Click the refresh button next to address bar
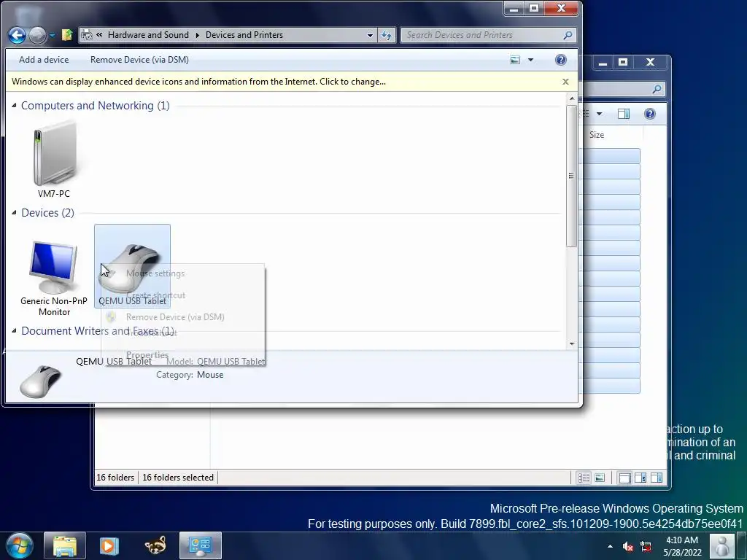The image size is (747, 560). 387,35
